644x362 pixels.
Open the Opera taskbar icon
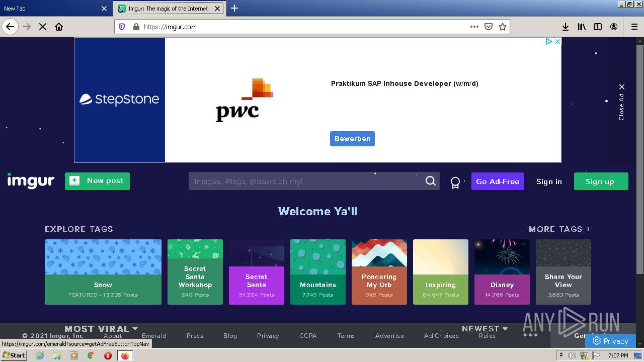[108, 355]
